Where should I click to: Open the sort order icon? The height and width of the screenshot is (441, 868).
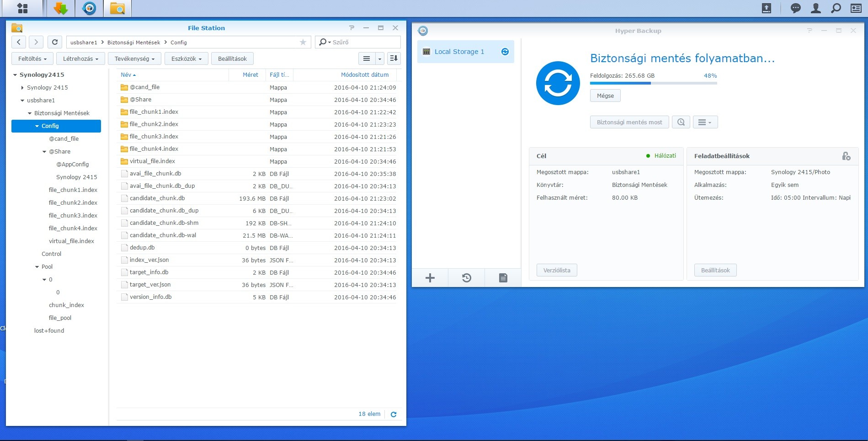[x=394, y=58]
